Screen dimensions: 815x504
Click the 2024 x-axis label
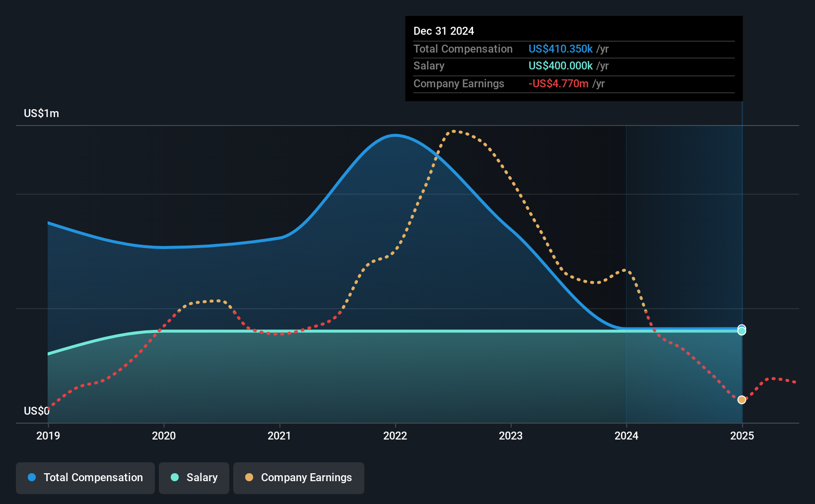[626, 436]
